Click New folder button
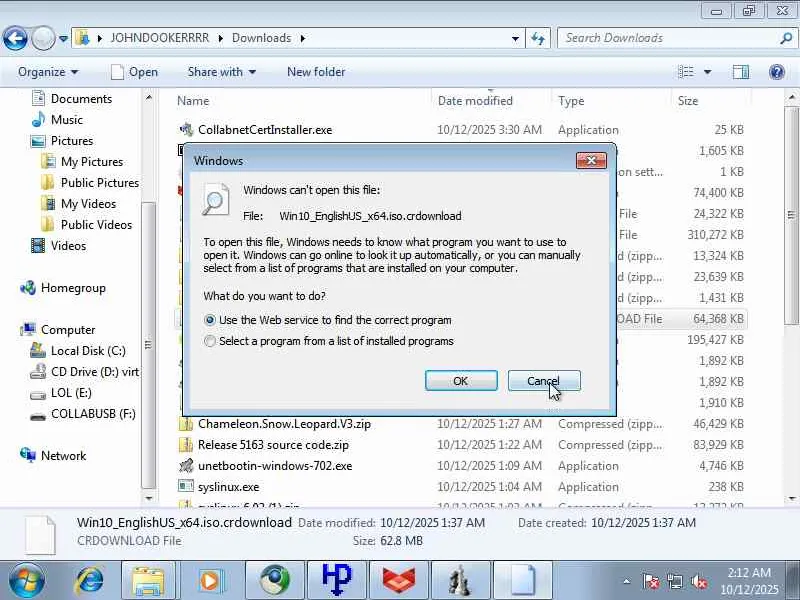The width and height of the screenshot is (800, 600). click(316, 72)
